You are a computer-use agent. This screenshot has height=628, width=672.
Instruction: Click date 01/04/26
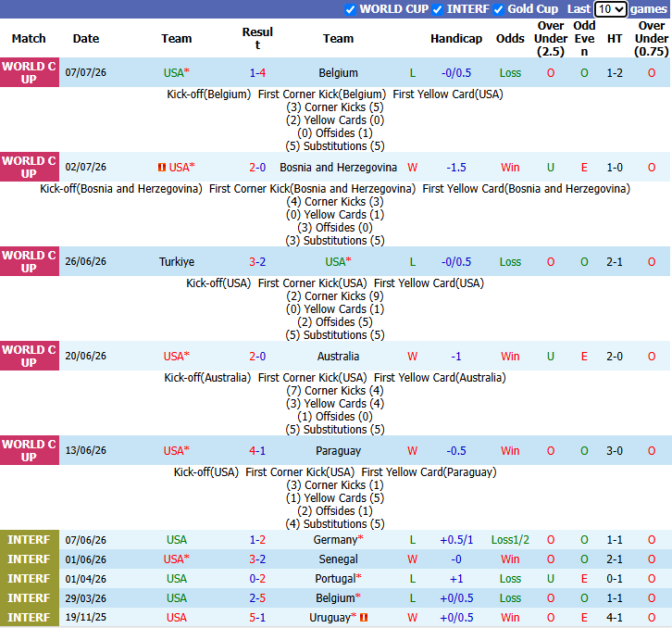point(86,579)
